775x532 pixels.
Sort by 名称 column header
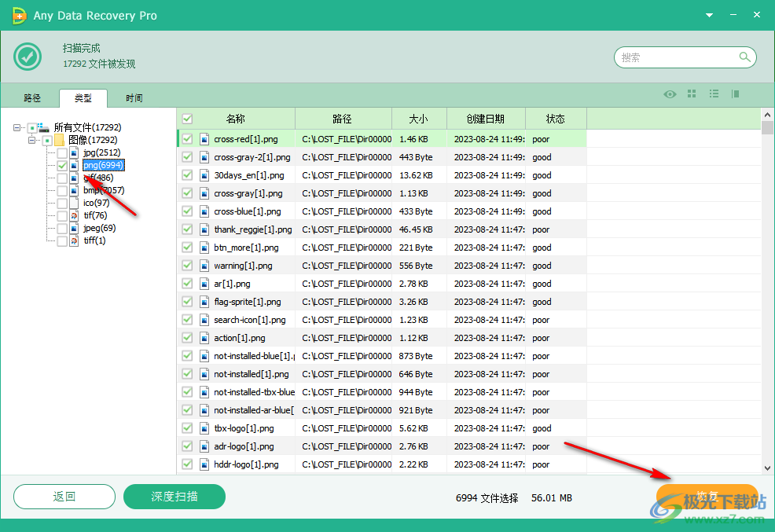point(236,119)
